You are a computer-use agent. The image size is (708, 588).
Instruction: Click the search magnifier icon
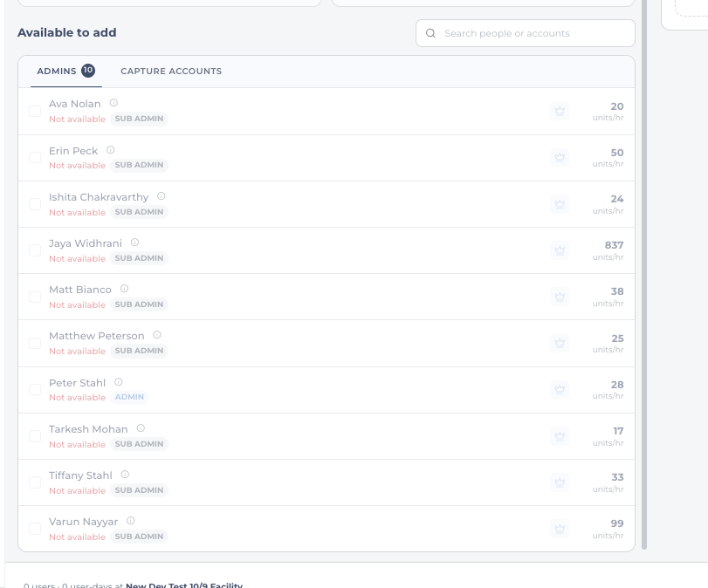point(430,33)
